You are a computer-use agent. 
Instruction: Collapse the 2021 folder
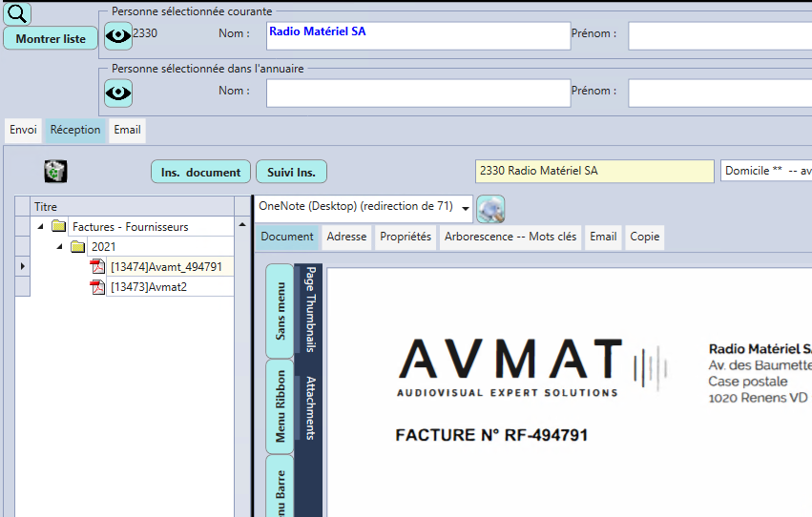click(59, 246)
